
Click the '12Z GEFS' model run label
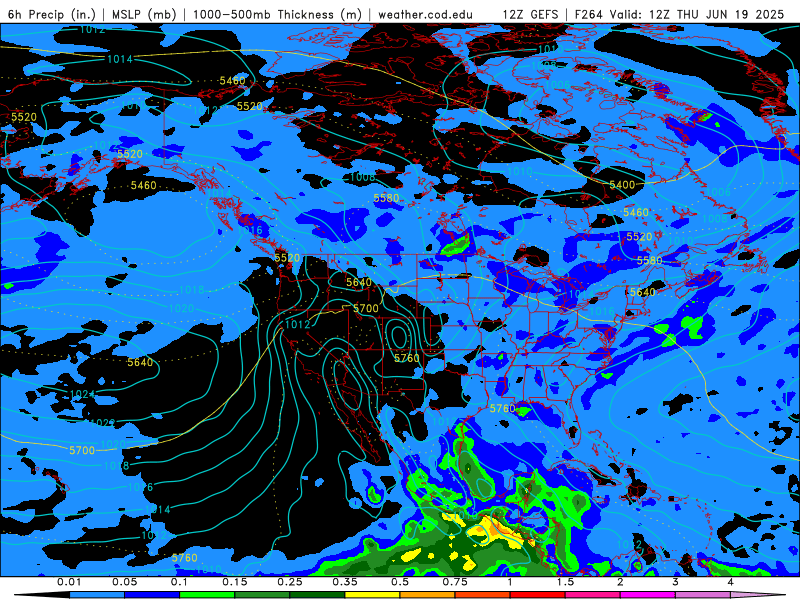tap(530, 14)
